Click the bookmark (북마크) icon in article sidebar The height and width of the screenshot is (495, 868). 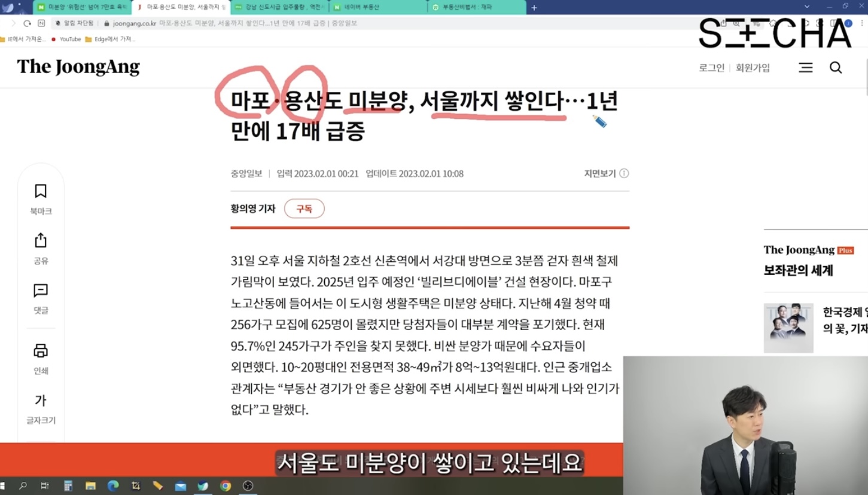click(41, 191)
